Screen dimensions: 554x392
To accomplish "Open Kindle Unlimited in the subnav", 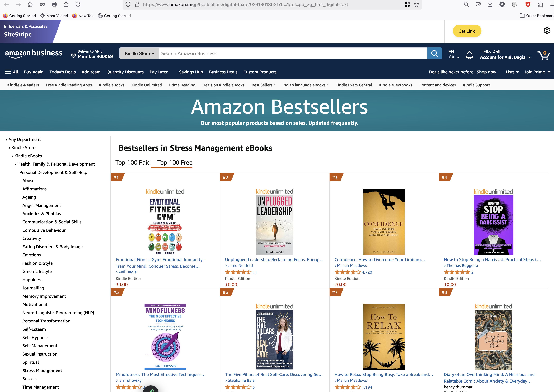I will [x=147, y=85].
